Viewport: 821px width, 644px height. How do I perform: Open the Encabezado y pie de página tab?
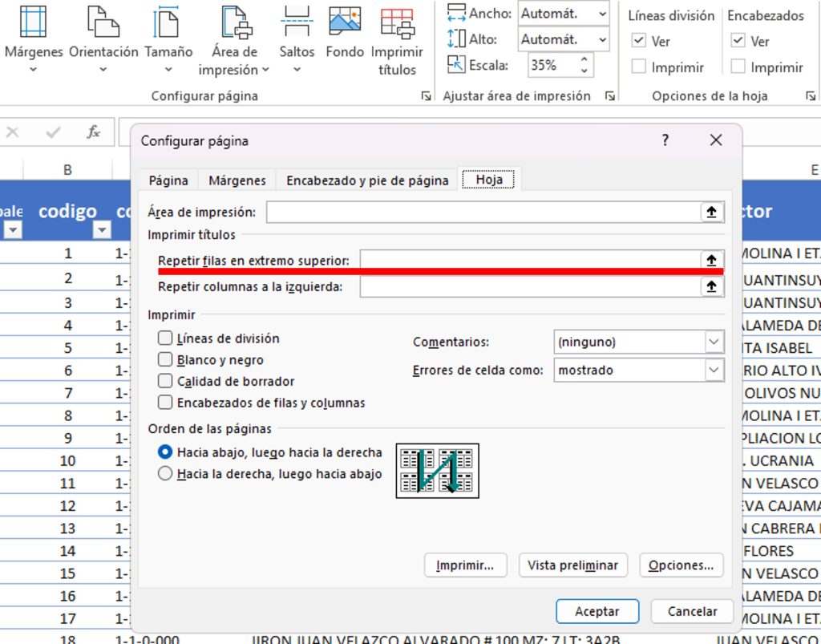pyautogui.click(x=367, y=180)
